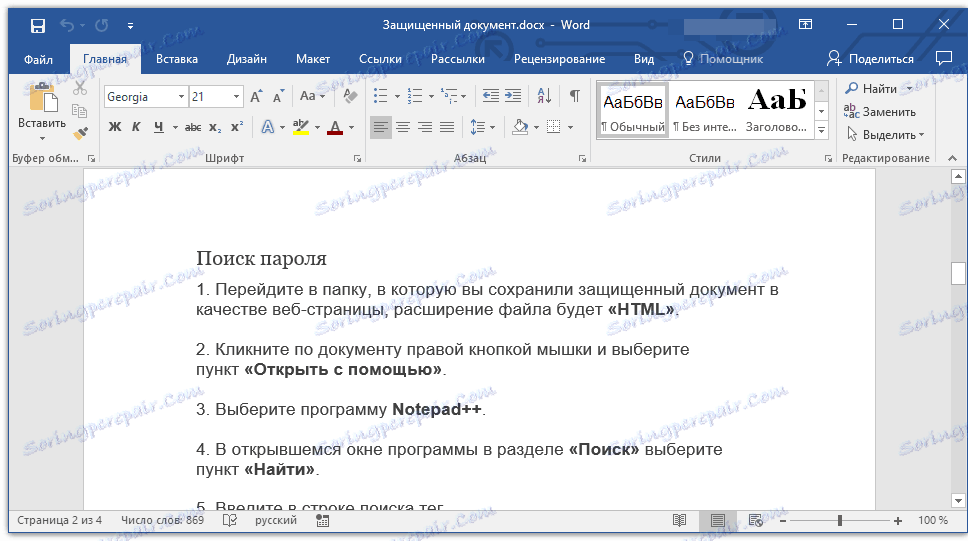Switch to the Ссылки tab
968x541 pixels.
pyautogui.click(x=380, y=59)
